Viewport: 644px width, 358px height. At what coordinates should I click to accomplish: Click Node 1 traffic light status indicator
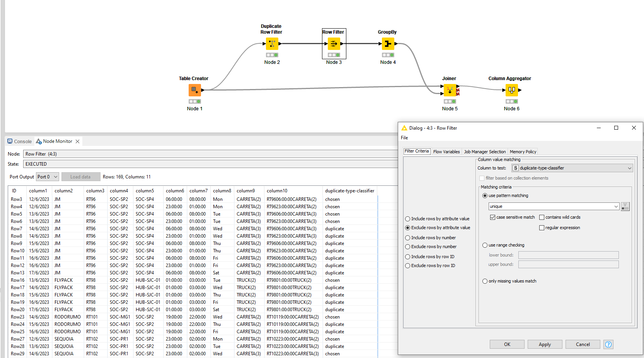(x=195, y=101)
